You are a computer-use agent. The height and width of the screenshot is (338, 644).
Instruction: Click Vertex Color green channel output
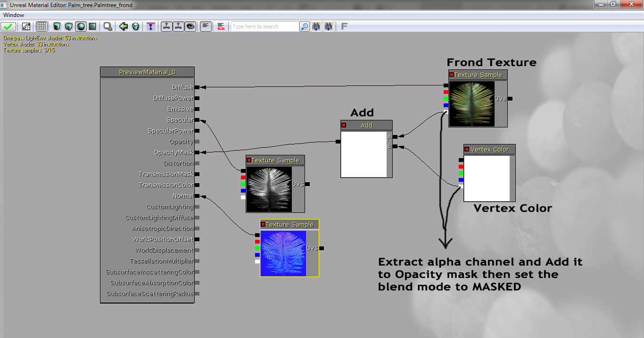(x=461, y=173)
